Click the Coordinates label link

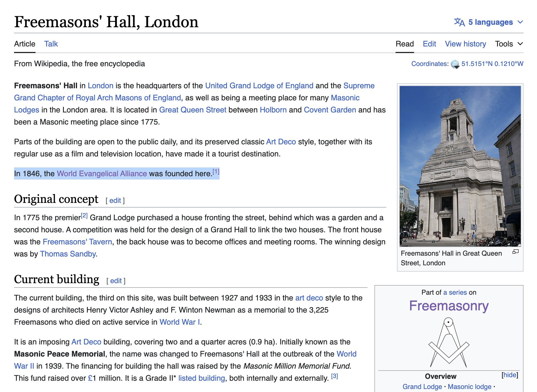pos(429,64)
